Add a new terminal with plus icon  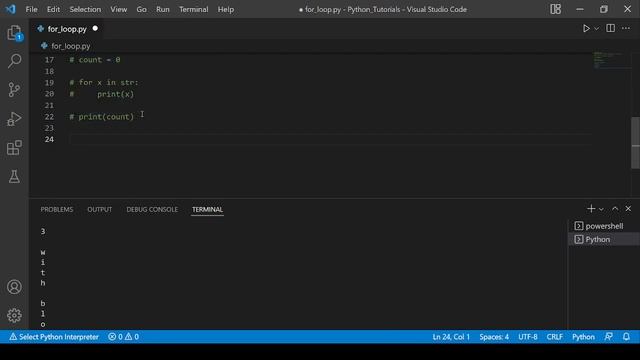tap(591, 209)
